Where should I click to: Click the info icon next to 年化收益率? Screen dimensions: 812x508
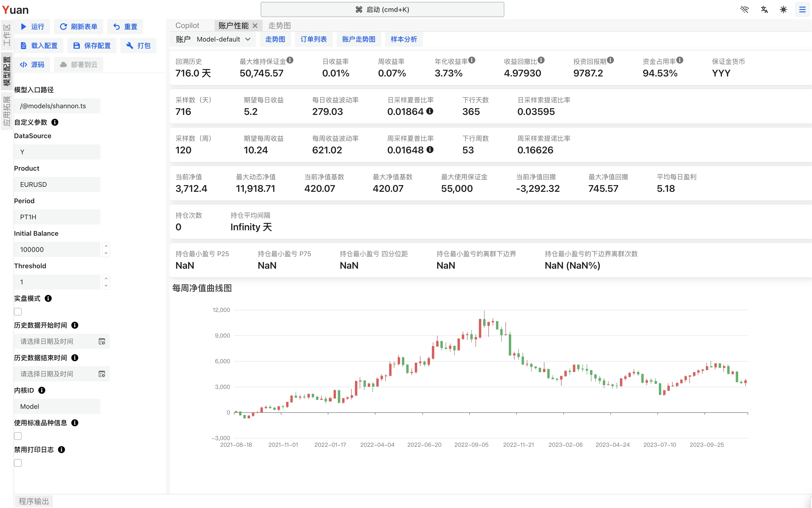[472, 60]
